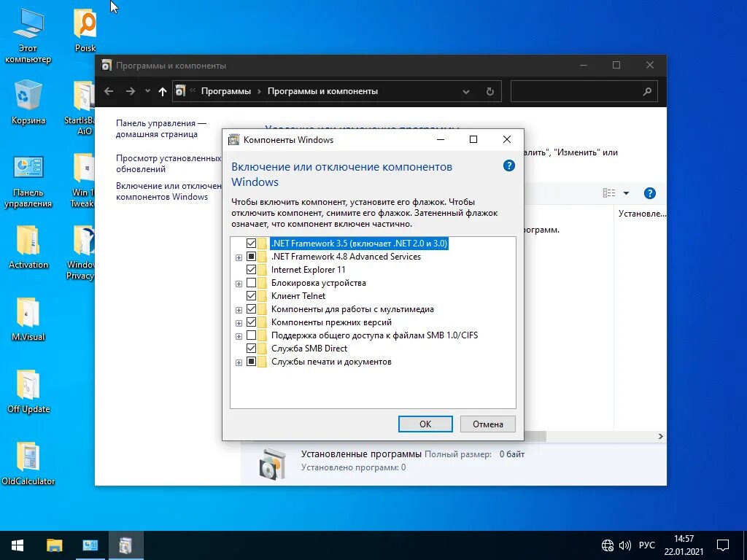Click Включение или отключение компонентов Windows sidebar link
This screenshot has width=747, height=560.
point(169,192)
